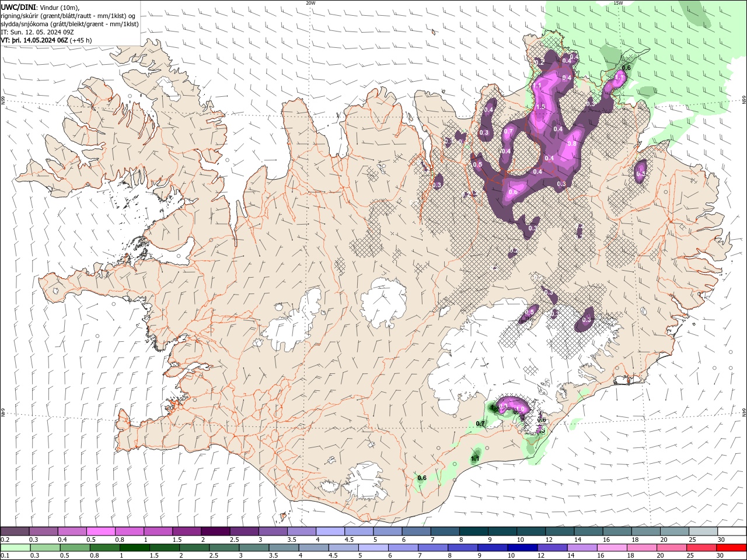Pick the snow scale swatch between 0.3 and 0.4
The width and height of the screenshot is (747, 560).
coord(43,531)
